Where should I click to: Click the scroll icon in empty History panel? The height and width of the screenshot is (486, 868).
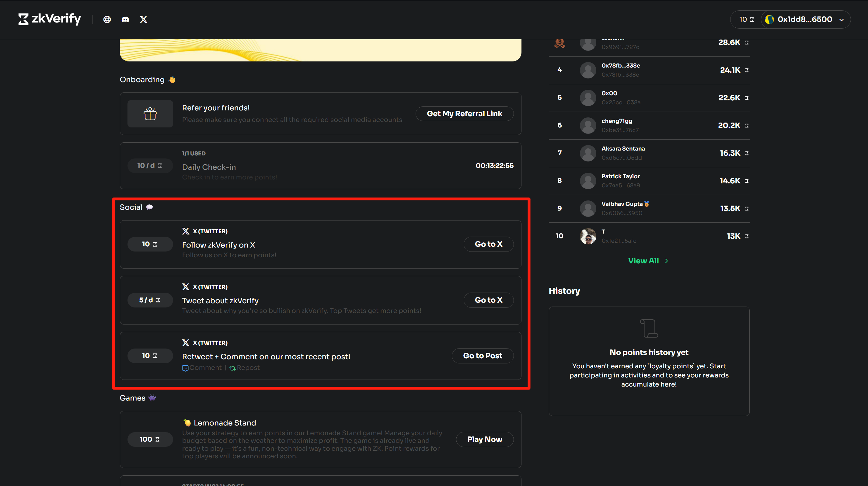click(x=649, y=328)
